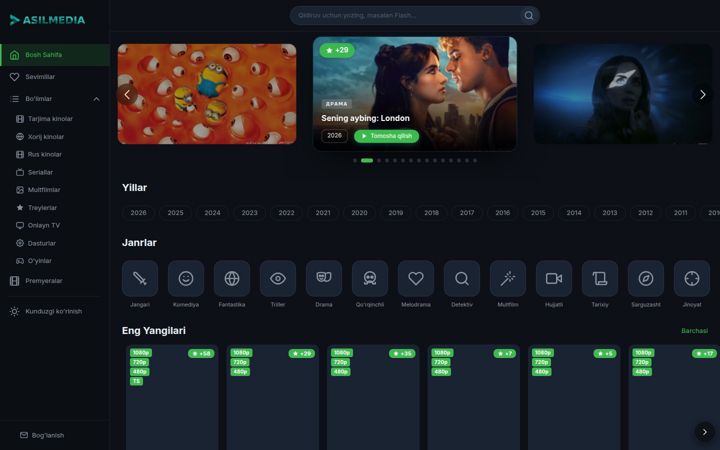This screenshot has height=450, width=720.
Task: Select the Komediya smiley genre icon
Action: pos(186,278)
